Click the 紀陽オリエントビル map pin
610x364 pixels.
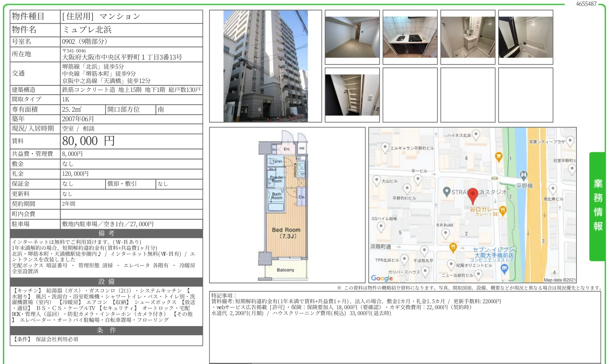tap(451, 264)
